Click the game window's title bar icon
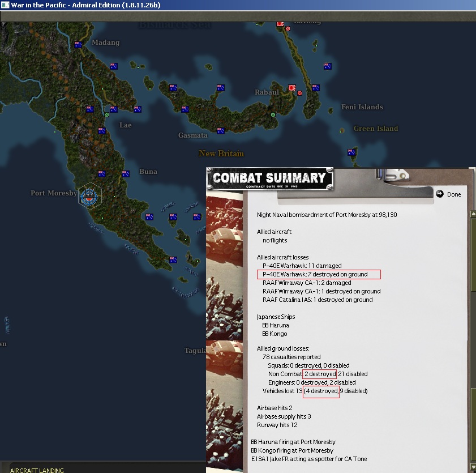The width and height of the screenshot is (476, 473). point(5,5)
